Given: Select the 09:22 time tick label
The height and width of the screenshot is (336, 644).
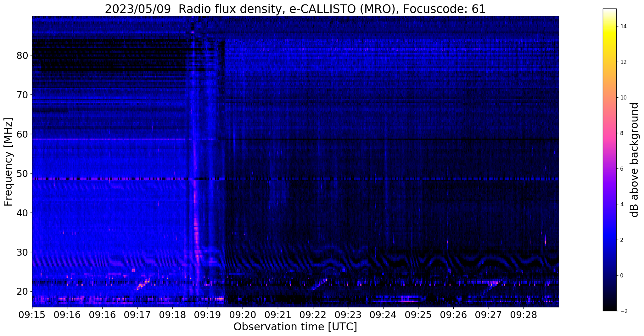Looking at the screenshot, I should [x=313, y=315].
